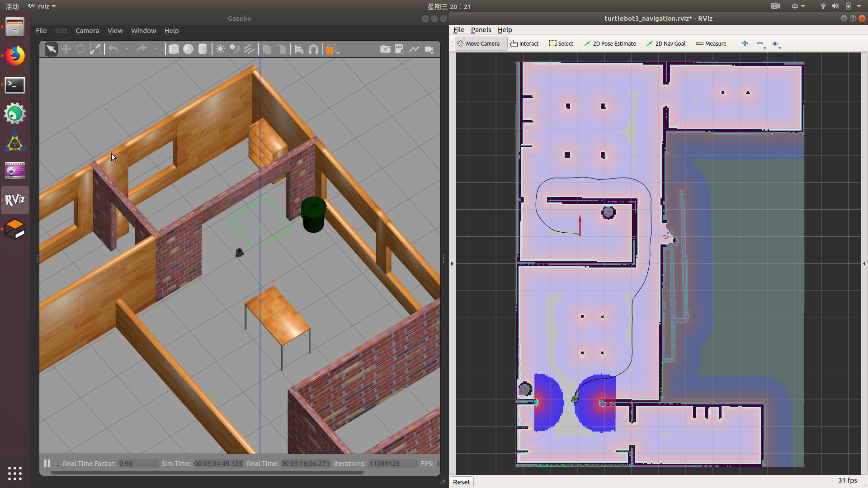This screenshot has height=488, width=868.
Task: Click the Gazebo horizontal scrollbar
Action: (207, 473)
